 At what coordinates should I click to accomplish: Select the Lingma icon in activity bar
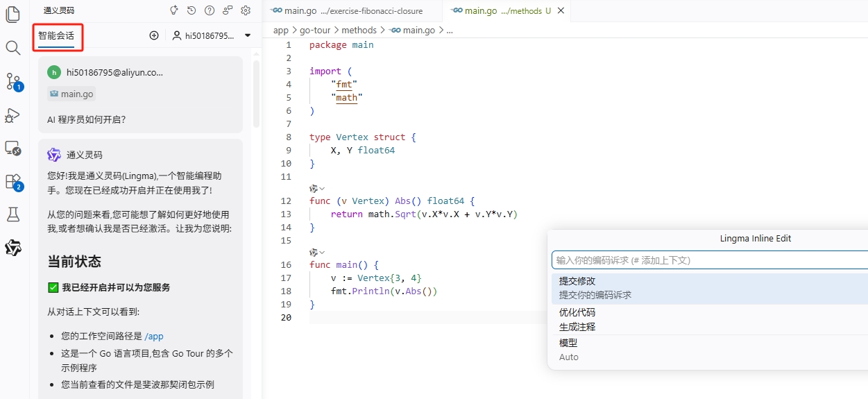[x=12, y=248]
